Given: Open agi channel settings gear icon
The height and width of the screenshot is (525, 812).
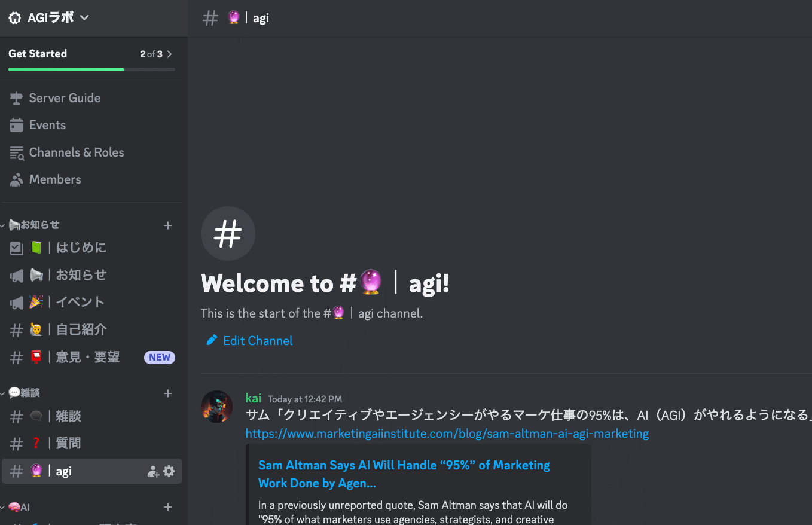Looking at the screenshot, I should (x=169, y=471).
